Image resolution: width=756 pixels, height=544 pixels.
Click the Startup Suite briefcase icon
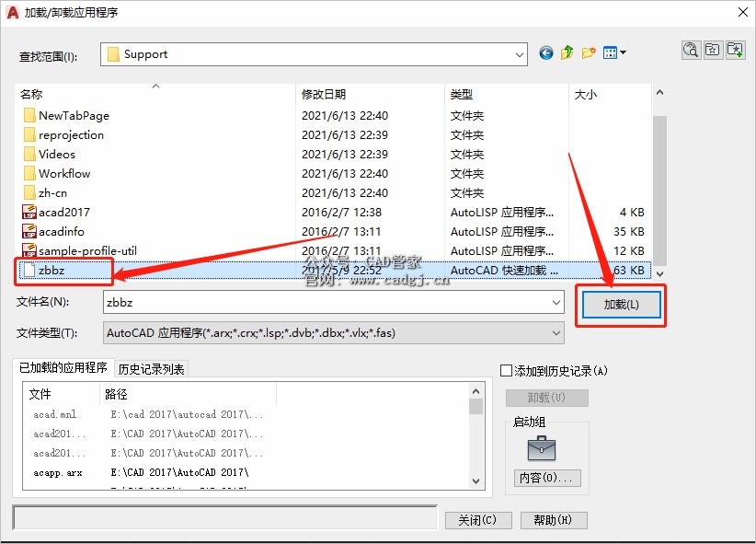(542, 448)
